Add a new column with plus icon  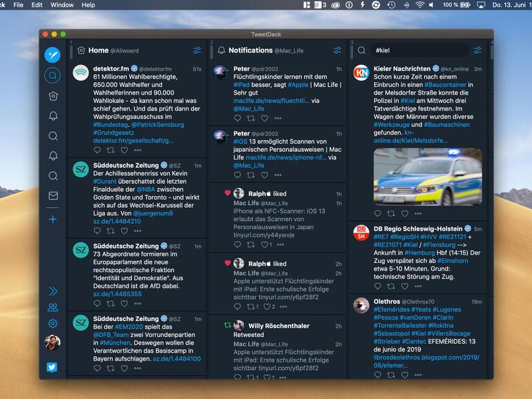(53, 220)
